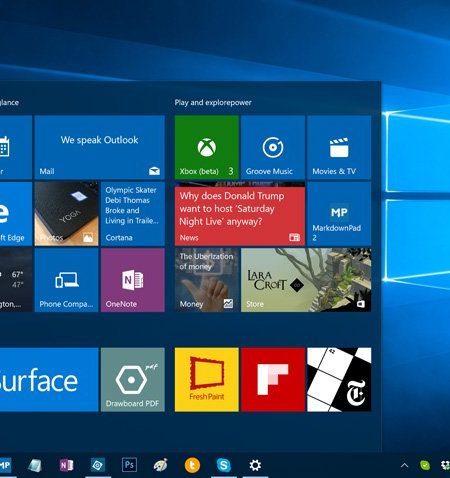Open the Phone Companion tile
The height and width of the screenshot is (478, 450).
[67, 280]
